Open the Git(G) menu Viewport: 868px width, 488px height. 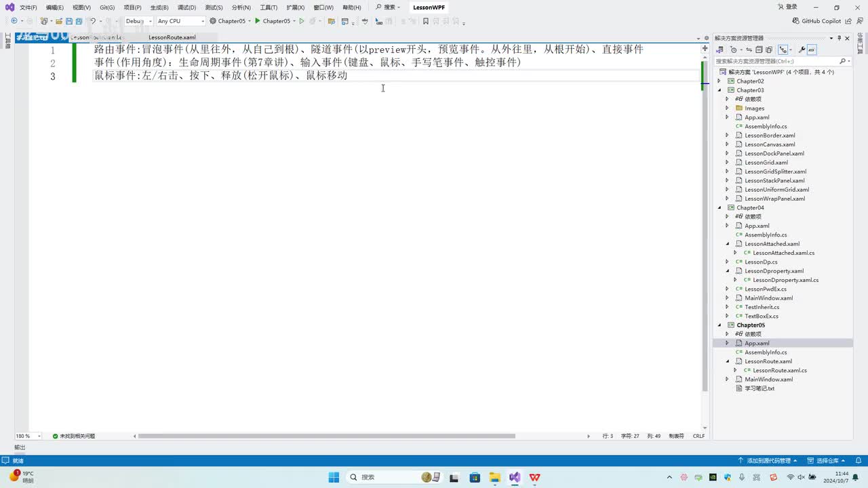(x=107, y=7)
